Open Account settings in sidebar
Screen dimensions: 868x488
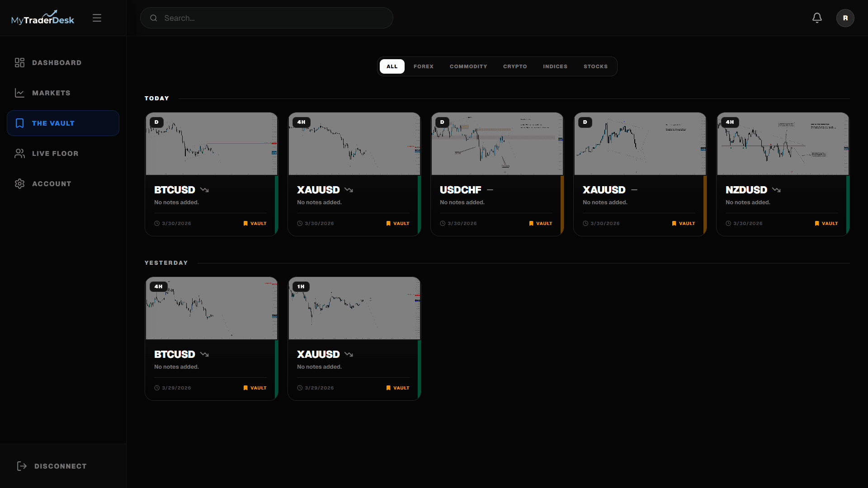click(x=52, y=184)
